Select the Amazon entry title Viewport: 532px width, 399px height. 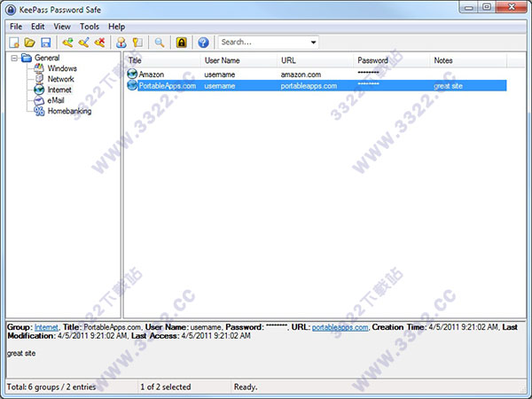click(152, 74)
